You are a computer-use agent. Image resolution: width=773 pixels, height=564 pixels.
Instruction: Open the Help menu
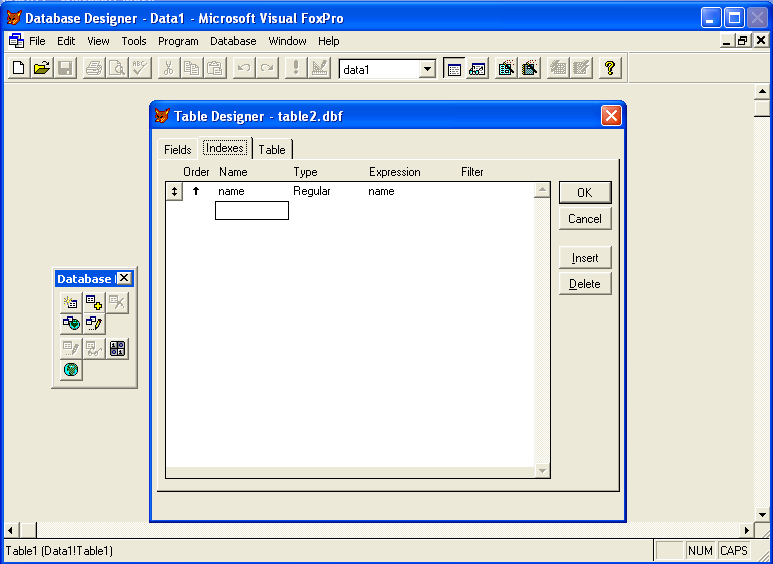(x=328, y=41)
